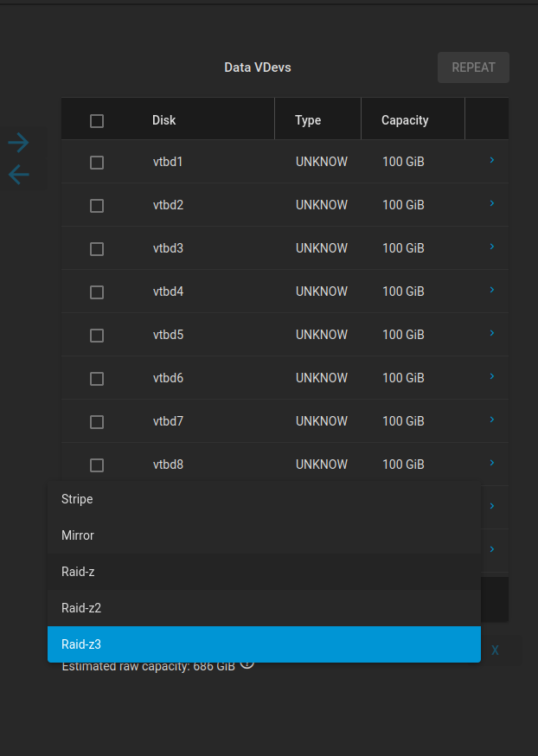The image size is (538, 756).
Task: Expand the vtbd3 row chevron
Action: click(491, 247)
